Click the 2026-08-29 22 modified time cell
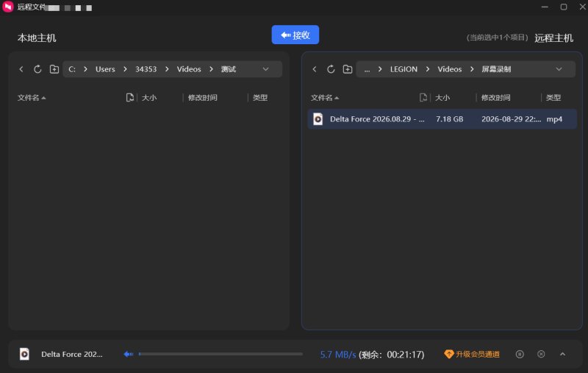This screenshot has width=588, height=373. coord(511,119)
